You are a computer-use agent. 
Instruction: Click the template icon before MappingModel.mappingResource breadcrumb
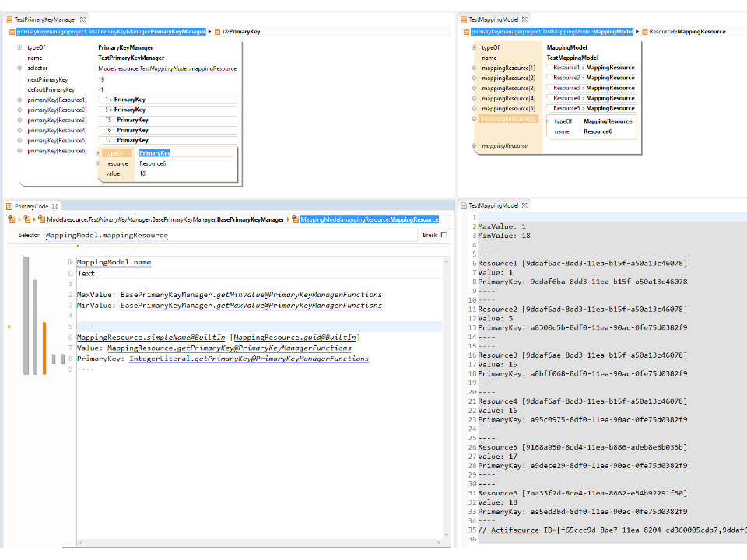click(x=296, y=220)
